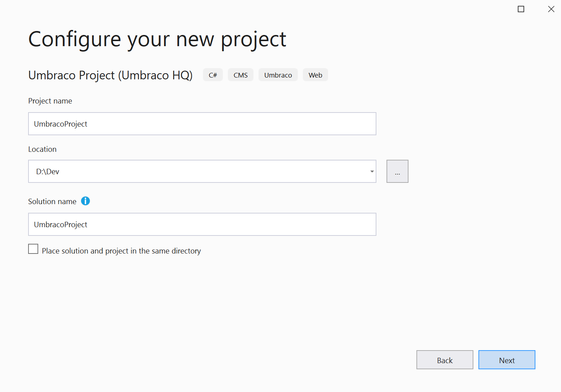Expand the Location dropdown arrow
This screenshot has height=392, width=561.
[372, 172]
